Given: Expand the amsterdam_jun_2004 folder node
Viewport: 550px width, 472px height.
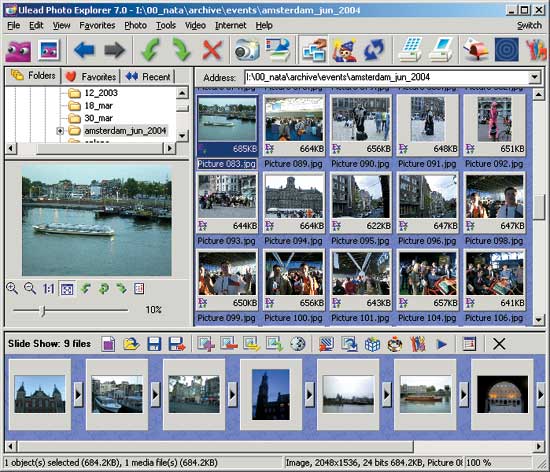Looking at the screenshot, I should tap(60, 131).
